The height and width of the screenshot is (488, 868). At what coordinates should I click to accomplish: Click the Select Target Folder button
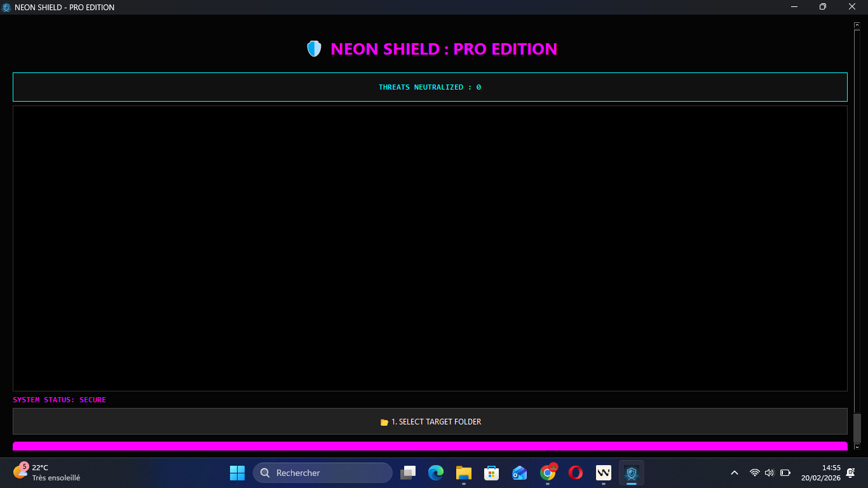click(x=430, y=421)
